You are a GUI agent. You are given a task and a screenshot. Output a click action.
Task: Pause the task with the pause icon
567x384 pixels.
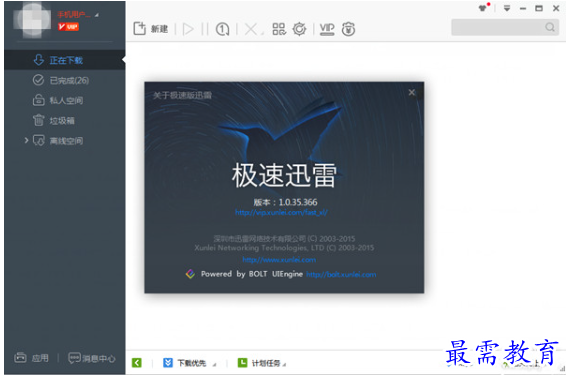click(x=205, y=29)
